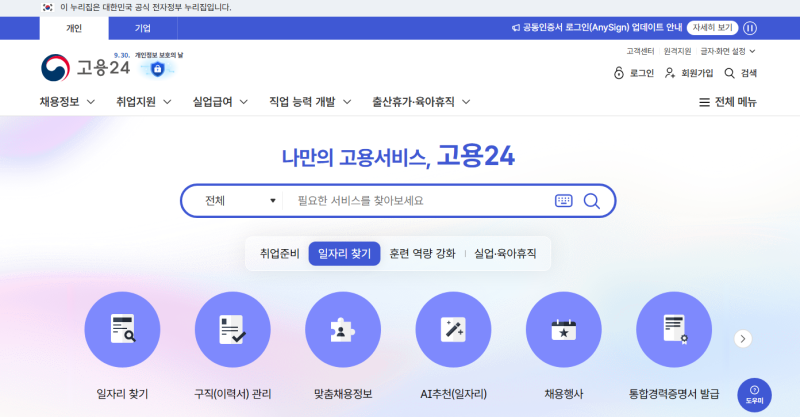
Task: Open search via the 검색 magnifier
Action: (x=730, y=73)
